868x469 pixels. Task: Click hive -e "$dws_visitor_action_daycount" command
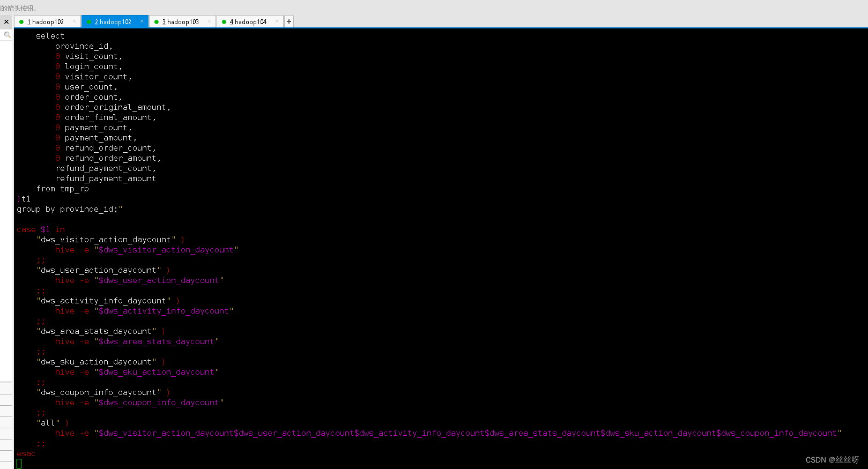pyautogui.click(x=146, y=250)
